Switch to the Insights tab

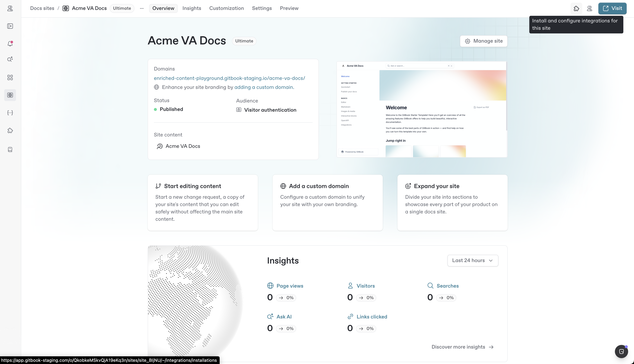pyautogui.click(x=192, y=8)
